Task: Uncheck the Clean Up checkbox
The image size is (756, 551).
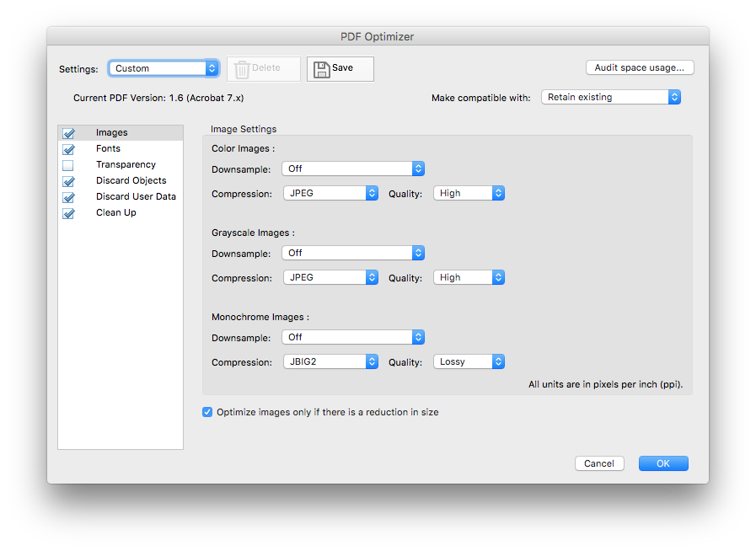Action: click(68, 212)
